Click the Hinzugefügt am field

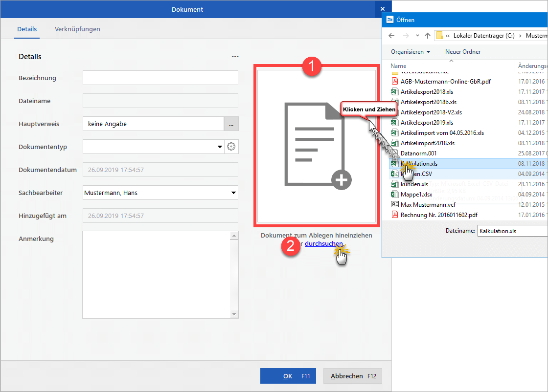click(x=160, y=216)
